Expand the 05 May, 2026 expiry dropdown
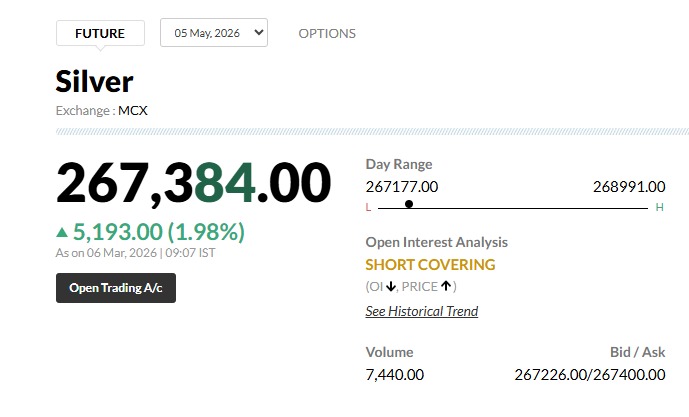 point(214,33)
